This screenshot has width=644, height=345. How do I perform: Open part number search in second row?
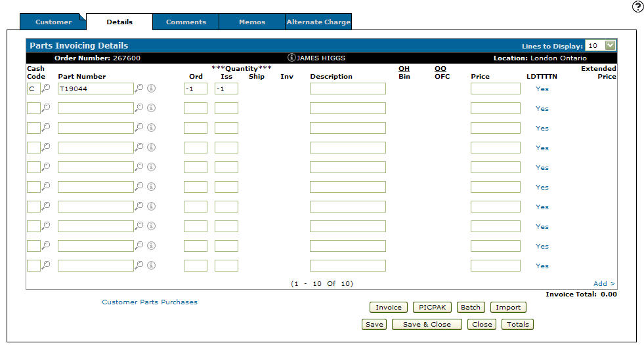(x=139, y=108)
